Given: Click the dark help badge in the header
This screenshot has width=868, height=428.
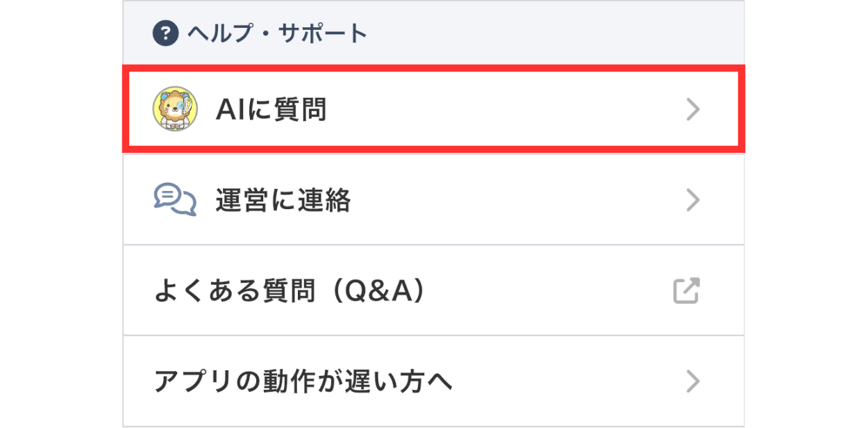Looking at the screenshot, I should click(x=165, y=32).
